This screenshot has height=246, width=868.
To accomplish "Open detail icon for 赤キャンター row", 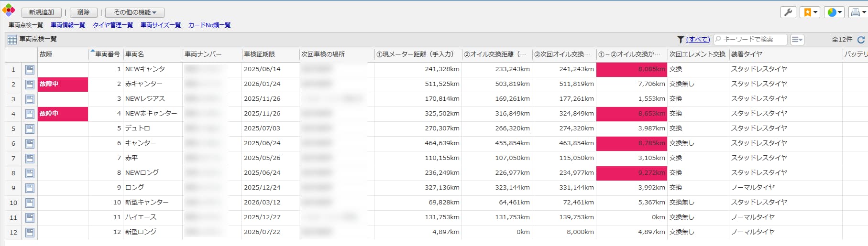I will (x=30, y=85).
